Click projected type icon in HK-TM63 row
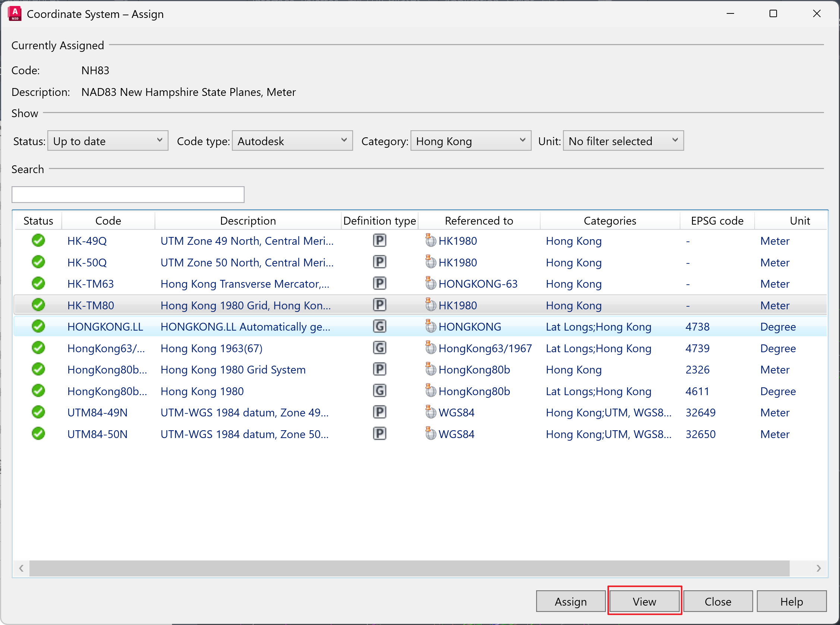The image size is (840, 625). pos(379,283)
